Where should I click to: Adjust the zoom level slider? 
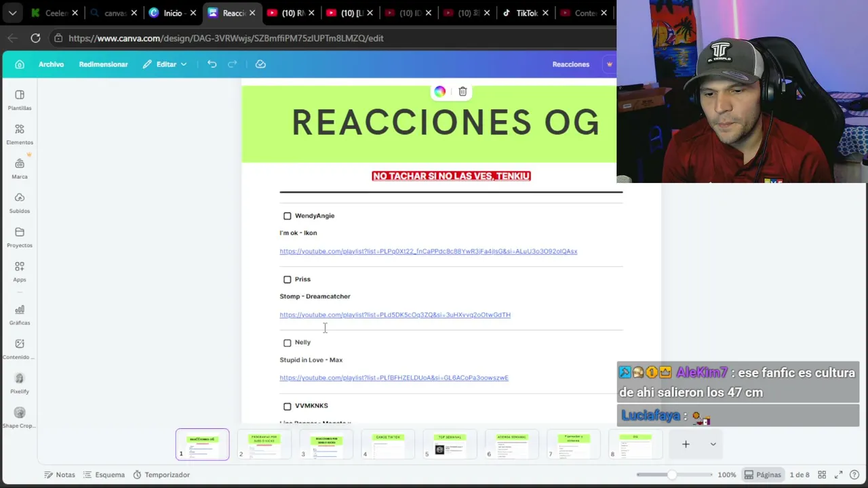tap(671, 474)
